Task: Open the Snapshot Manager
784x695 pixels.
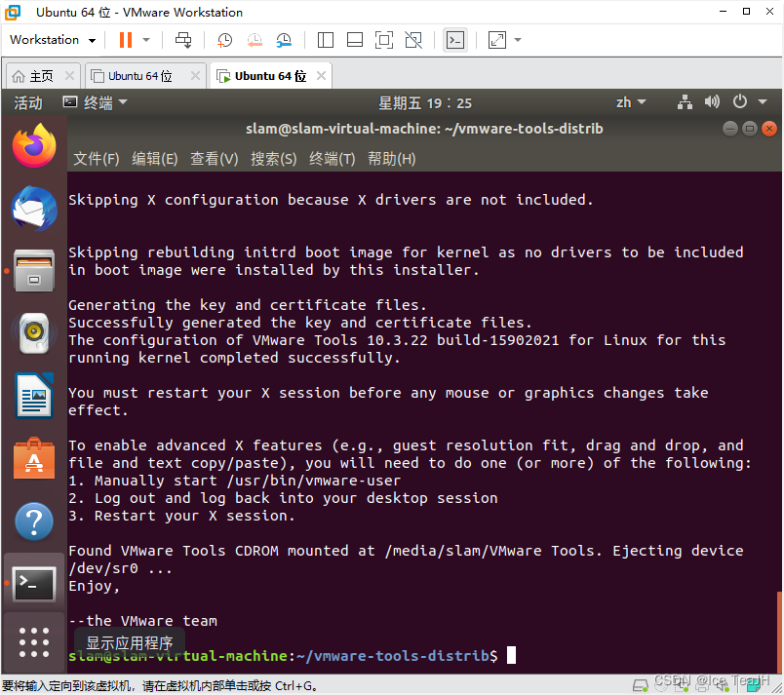Action: [285, 40]
